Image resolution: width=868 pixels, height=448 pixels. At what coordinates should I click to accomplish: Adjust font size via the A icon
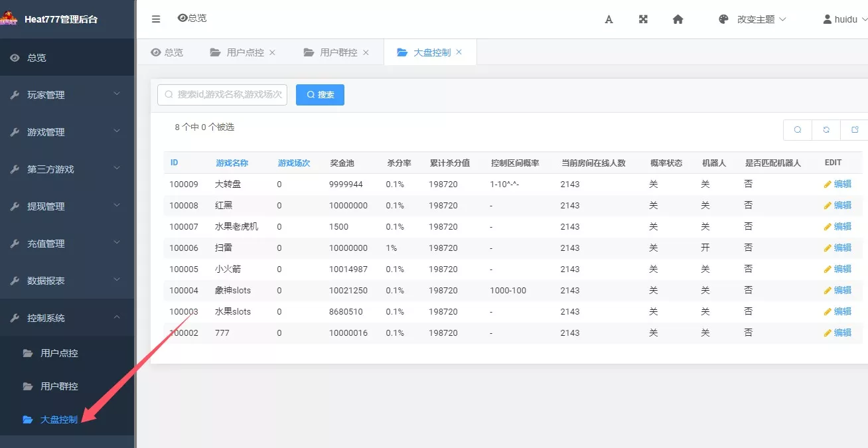[x=609, y=19]
